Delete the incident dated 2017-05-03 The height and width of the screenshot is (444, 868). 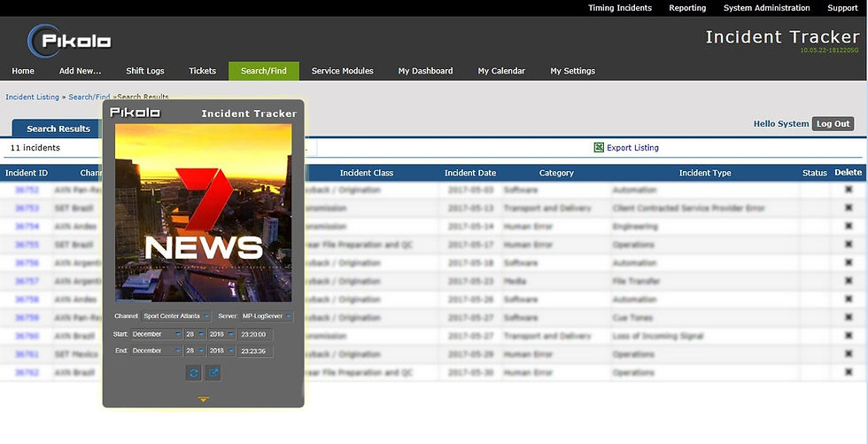[849, 190]
